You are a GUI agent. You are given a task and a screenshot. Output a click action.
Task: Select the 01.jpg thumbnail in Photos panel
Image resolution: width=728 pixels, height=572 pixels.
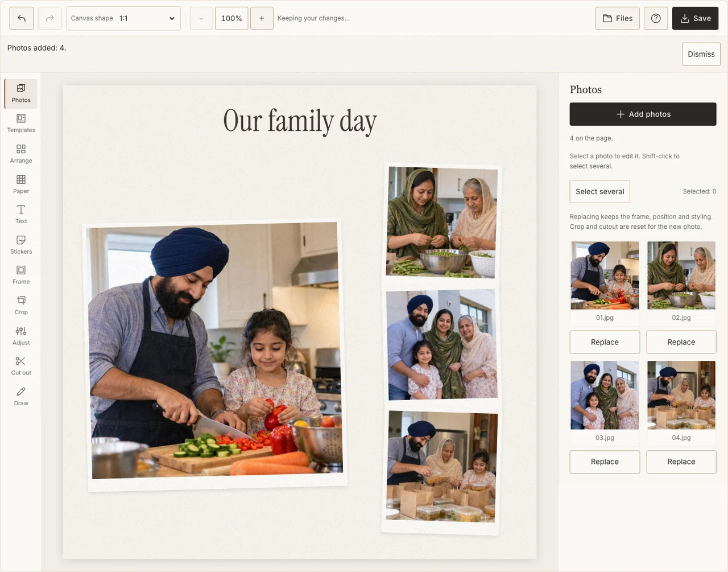click(x=605, y=275)
